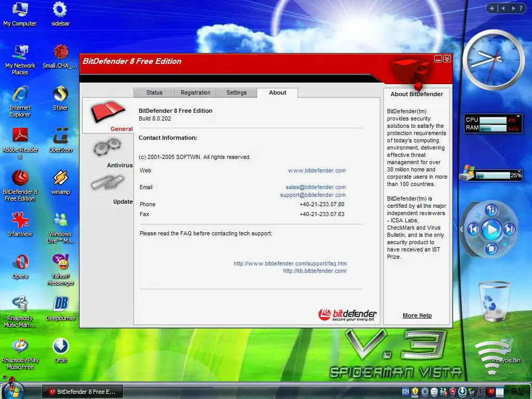
Task: Open the Start orb button
Action: pyautogui.click(x=13, y=390)
